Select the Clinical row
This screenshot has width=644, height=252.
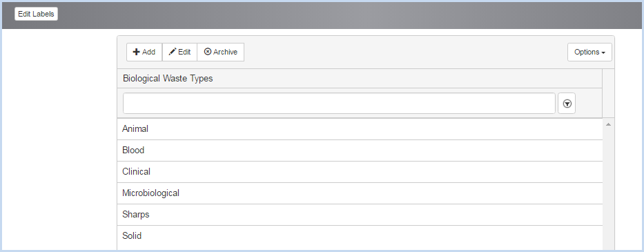coord(360,172)
